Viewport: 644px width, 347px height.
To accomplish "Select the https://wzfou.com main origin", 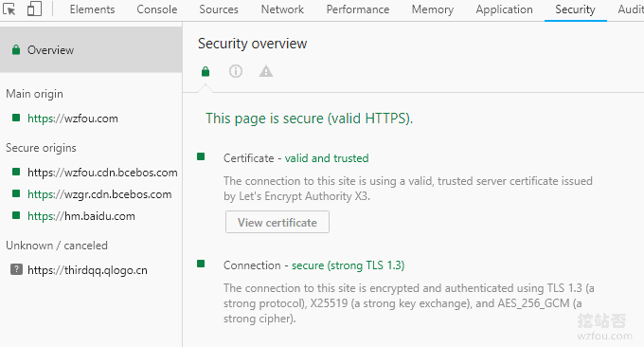I will [x=73, y=119].
